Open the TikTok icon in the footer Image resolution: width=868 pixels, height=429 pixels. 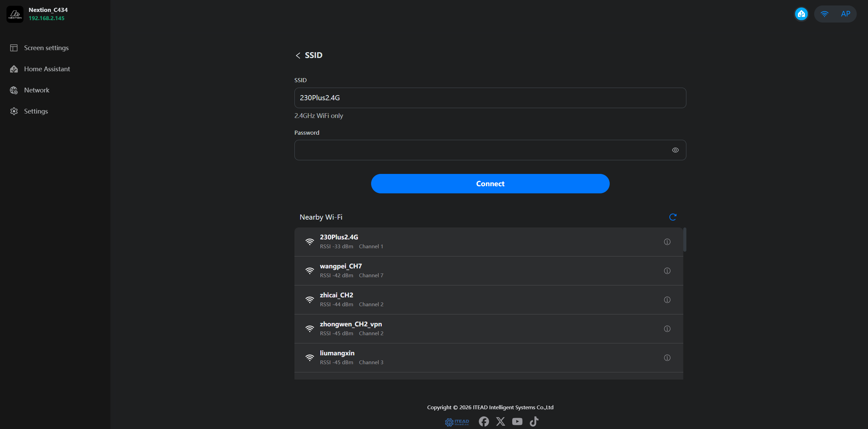pos(534,421)
